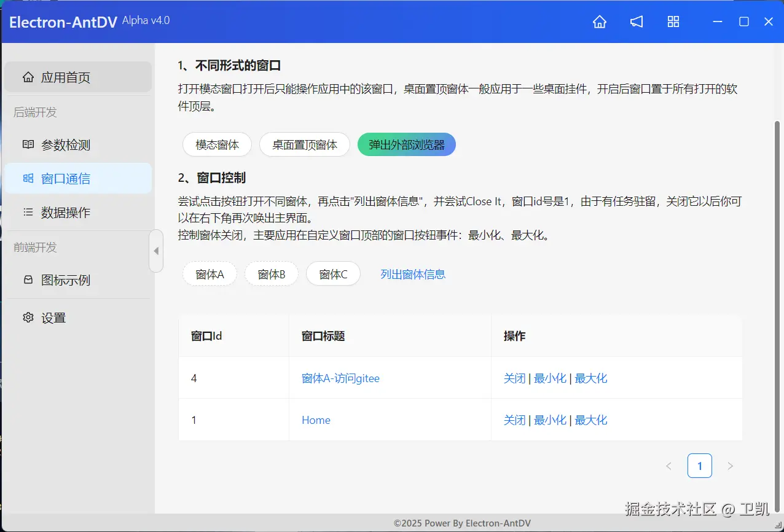Open the 后端开发 section item 窗口通信
784x532 pixels.
66,178
